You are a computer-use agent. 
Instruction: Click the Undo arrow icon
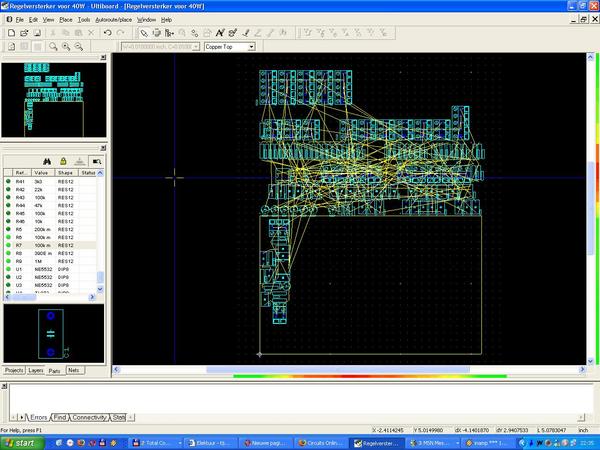point(107,33)
